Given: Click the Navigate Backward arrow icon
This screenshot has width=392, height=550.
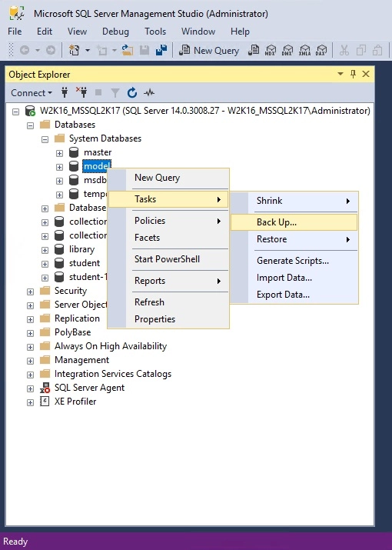Looking at the screenshot, I should point(24,51).
